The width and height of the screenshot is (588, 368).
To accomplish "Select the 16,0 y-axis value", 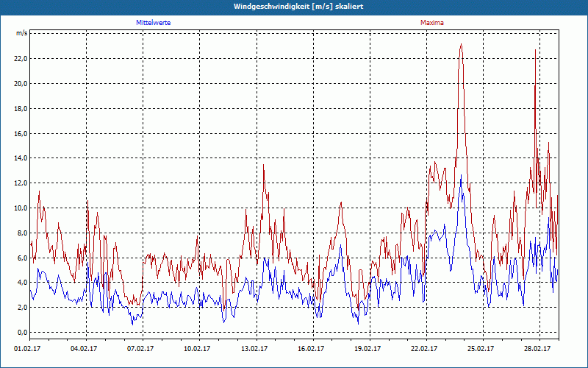I will click(x=21, y=133).
